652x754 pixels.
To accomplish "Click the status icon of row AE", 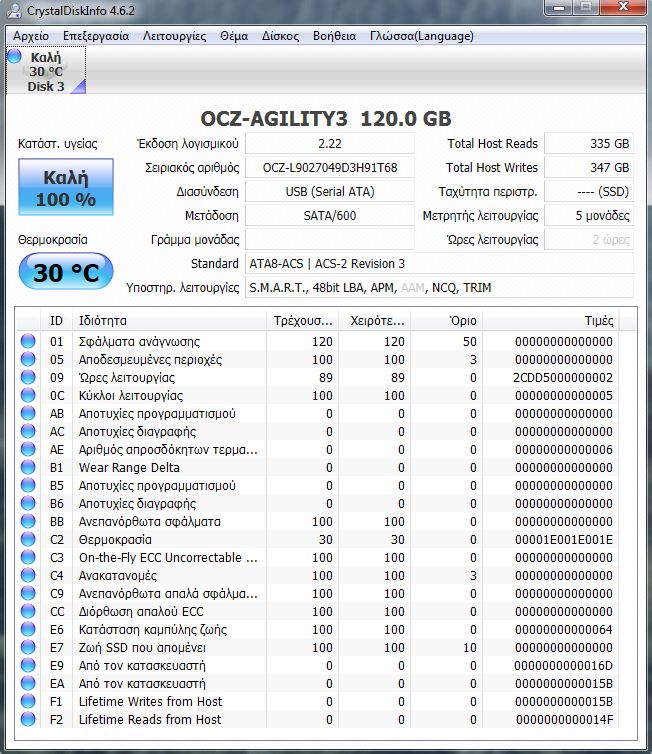I will click(x=28, y=449).
